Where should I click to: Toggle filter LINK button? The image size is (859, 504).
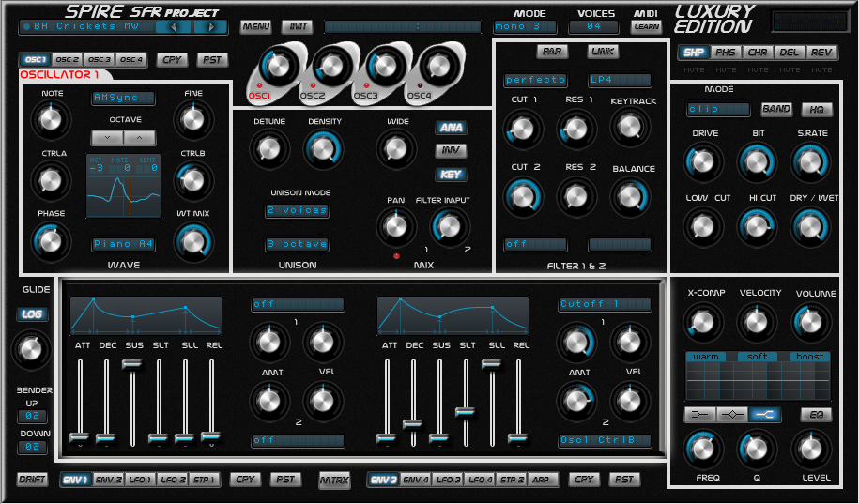(x=603, y=52)
